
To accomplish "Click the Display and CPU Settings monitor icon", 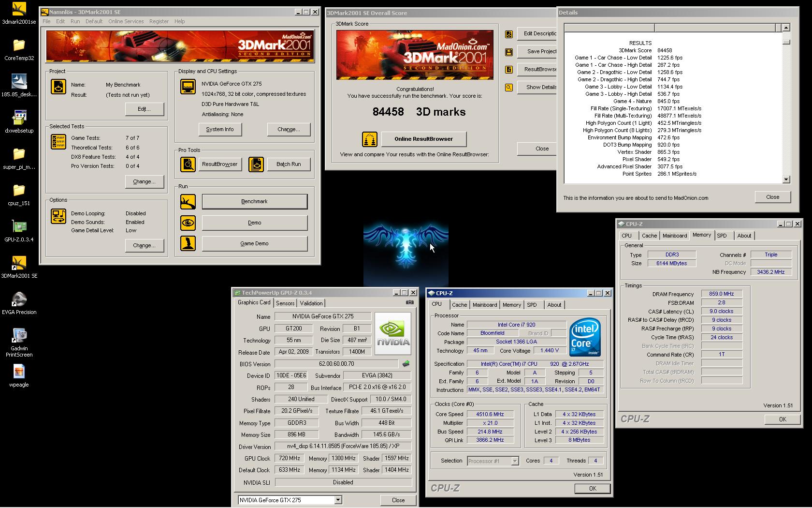I will 188,87.
